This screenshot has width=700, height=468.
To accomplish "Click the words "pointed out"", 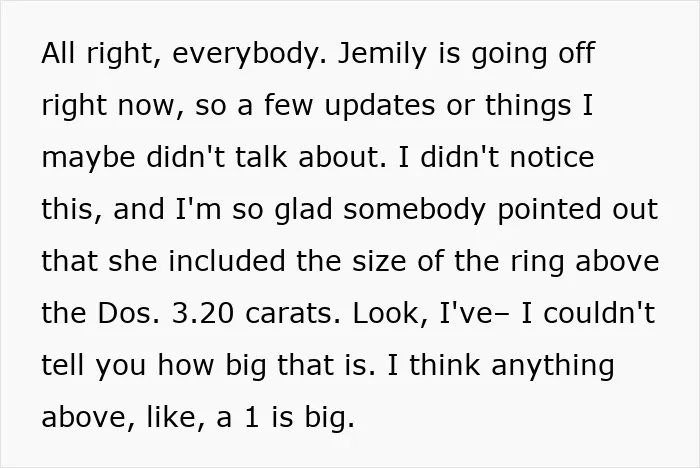I will [x=577, y=210].
